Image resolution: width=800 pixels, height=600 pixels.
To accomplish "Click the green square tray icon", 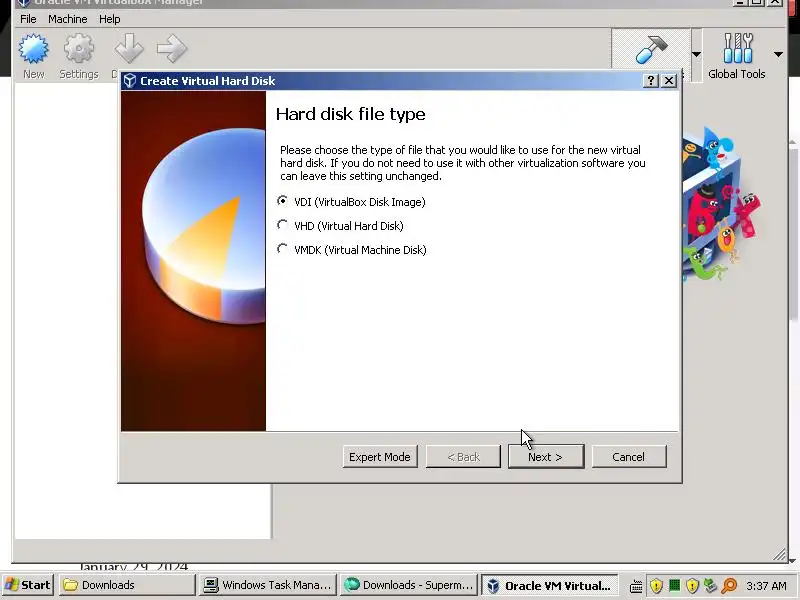I will click(674, 585).
